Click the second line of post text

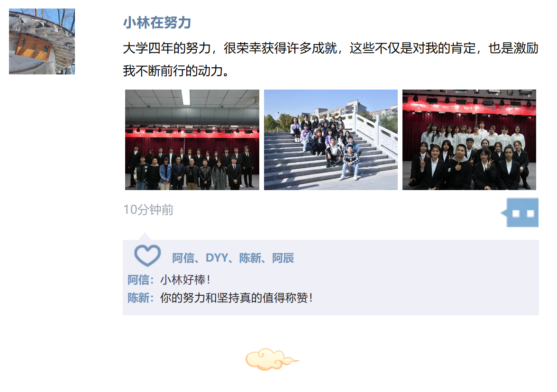pyautogui.click(x=176, y=71)
